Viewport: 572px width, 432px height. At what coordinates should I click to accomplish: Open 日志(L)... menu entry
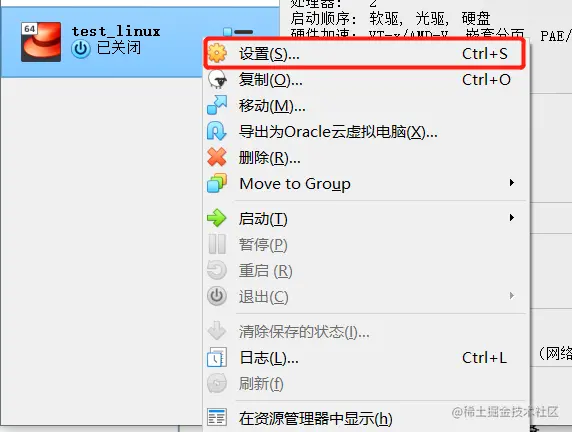pyautogui.click(x=365, y=358)
